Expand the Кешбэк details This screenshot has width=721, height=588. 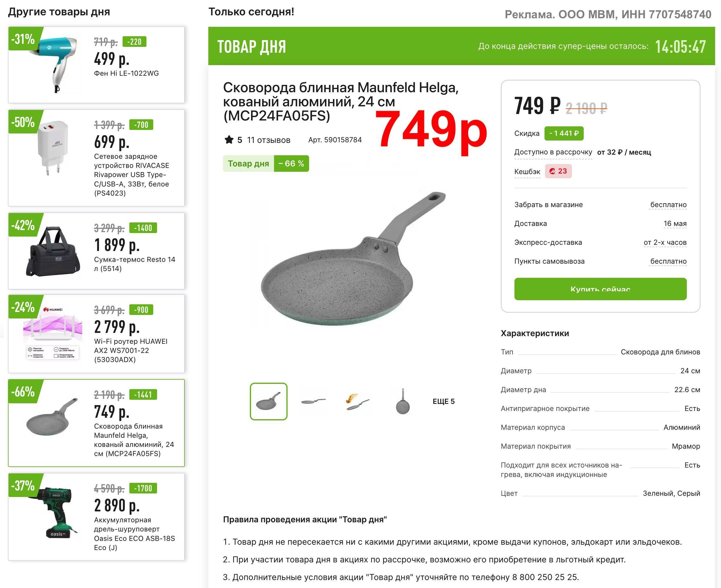point(527,172)
